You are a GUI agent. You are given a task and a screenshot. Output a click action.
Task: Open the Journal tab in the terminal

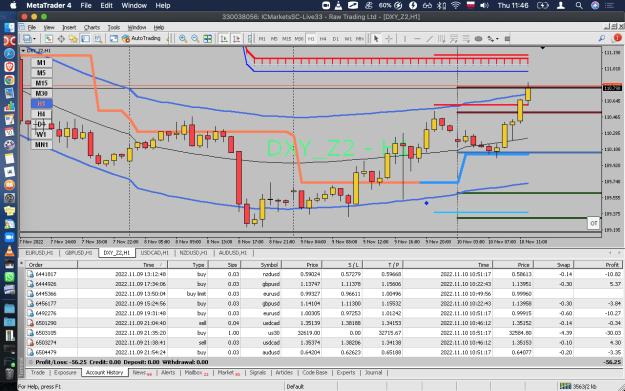pyautogui.click(x=373, y=373)
